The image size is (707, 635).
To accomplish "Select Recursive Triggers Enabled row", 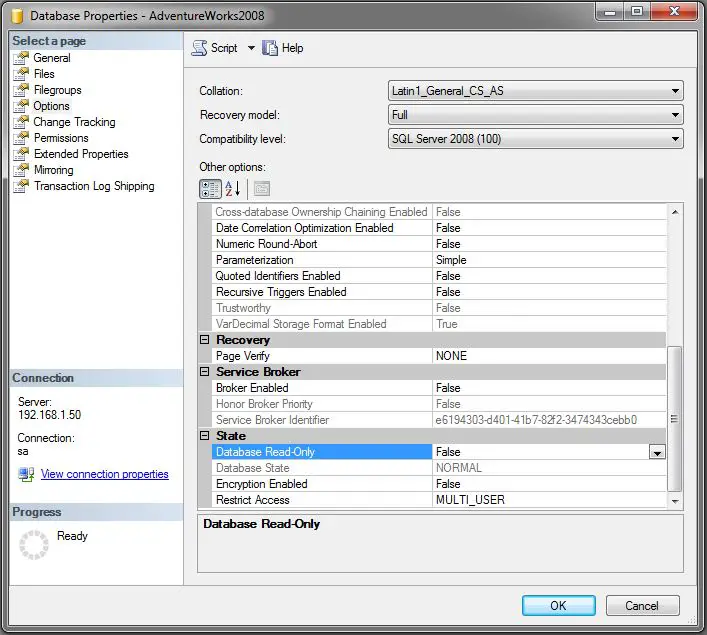I will coord(439,292).
